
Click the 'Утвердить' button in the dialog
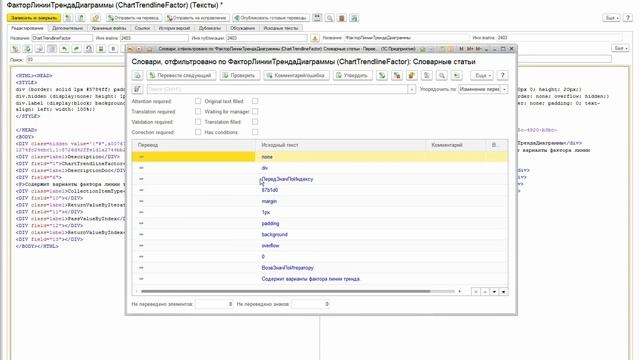(x=352, y=76)
